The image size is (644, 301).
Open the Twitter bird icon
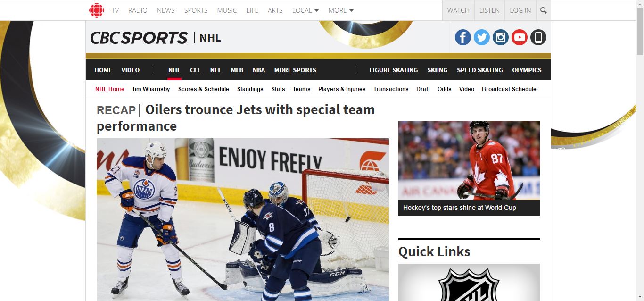pos(482,37)
